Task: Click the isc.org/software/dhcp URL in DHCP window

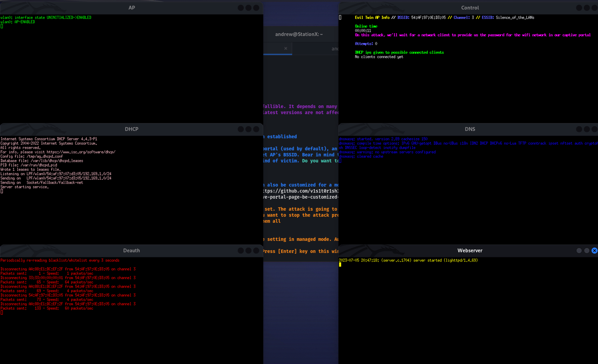Action: [81, 152]
